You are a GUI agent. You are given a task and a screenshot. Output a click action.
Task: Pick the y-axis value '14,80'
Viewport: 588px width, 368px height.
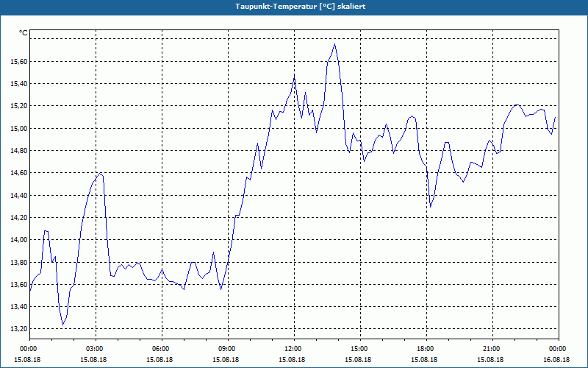point(18,151)
